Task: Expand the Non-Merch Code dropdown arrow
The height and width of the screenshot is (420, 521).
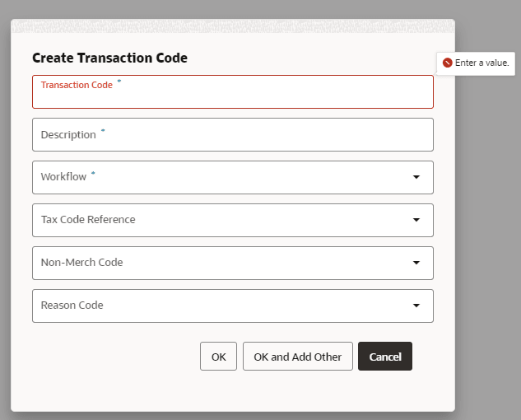Action: (416, 263)
